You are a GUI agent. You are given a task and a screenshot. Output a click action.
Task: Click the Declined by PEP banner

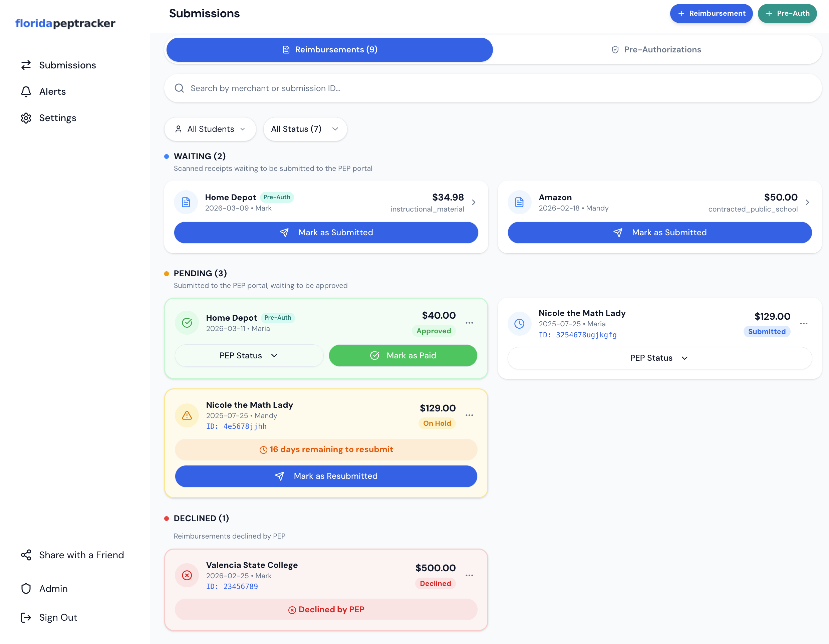(326, 610)
